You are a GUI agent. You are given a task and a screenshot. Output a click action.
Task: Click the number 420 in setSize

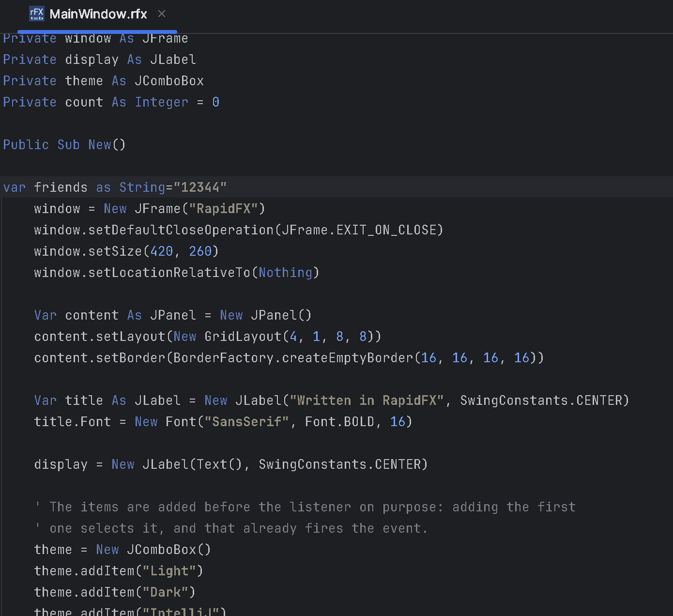click(x=162, y=251)
